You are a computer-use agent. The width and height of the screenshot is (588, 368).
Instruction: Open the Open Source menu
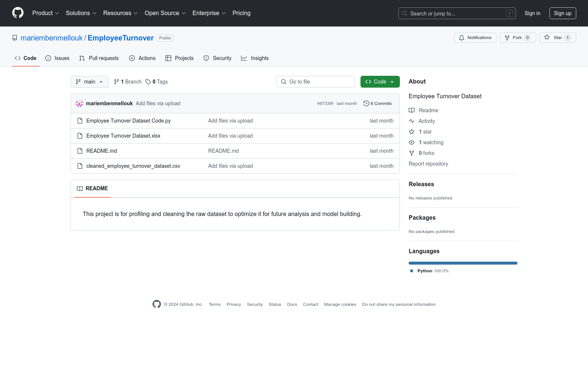point(165,13)
